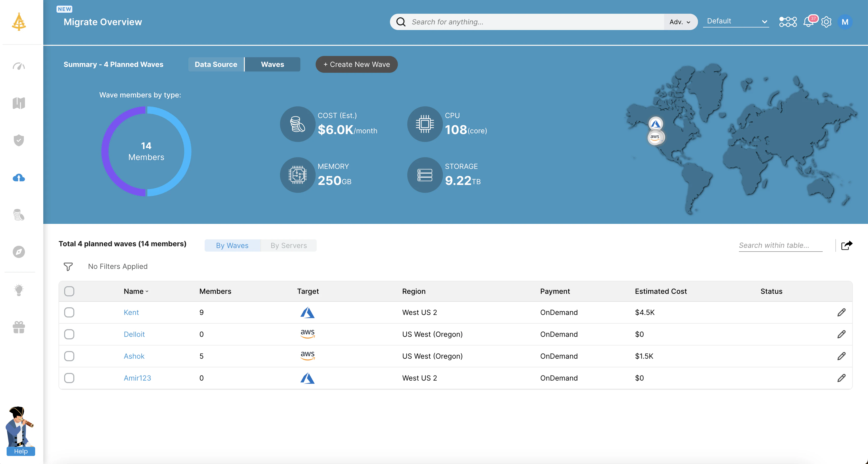The width and height of the screenshot is (868, 464).
Task: Open the coins cost section in sidebar
Action: pos(19,215)
